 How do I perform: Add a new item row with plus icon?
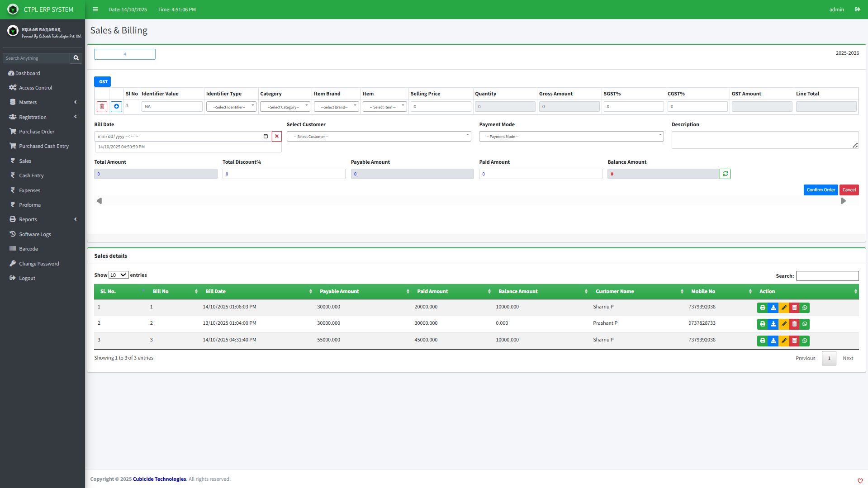116,107
